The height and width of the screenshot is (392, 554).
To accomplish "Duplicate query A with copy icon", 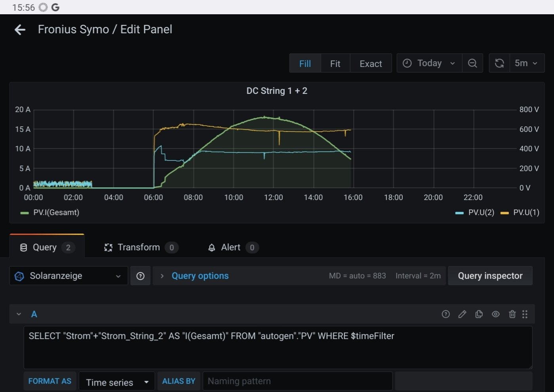I will pos(479,314).
